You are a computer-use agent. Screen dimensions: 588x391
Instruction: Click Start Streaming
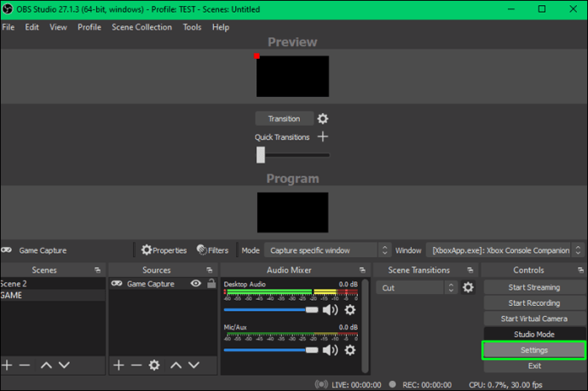[x=534, y=287]
